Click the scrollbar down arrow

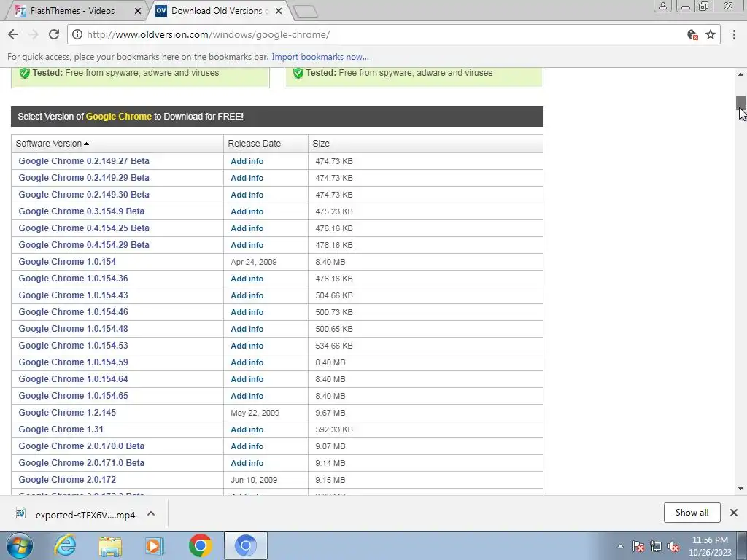click(x=740, y=489)
